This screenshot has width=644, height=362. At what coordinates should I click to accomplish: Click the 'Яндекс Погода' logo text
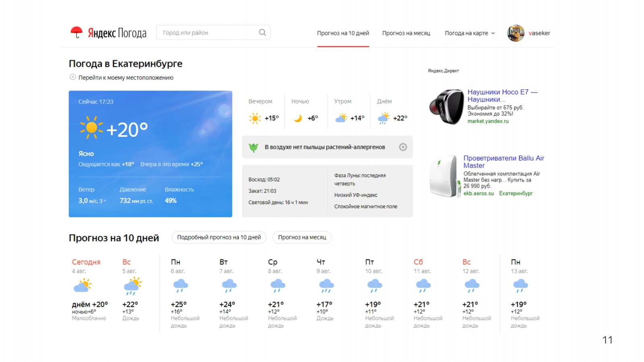(x=117, y=33)
